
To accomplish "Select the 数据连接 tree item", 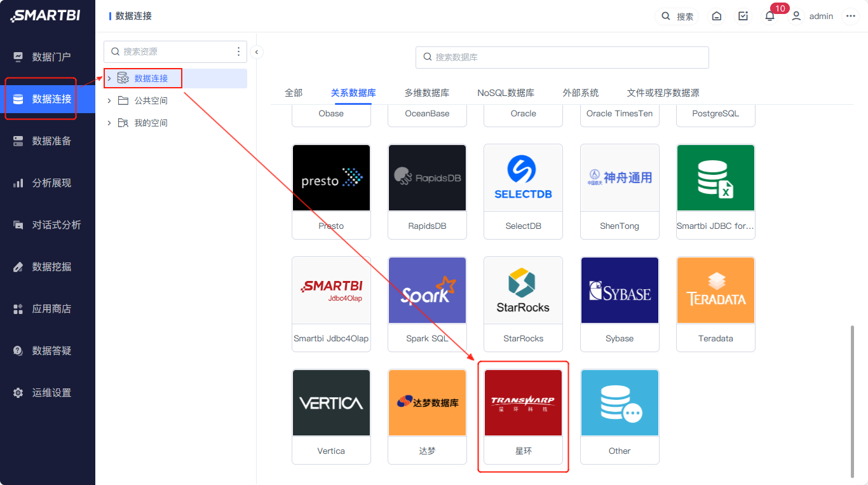I will click(151, 78).
